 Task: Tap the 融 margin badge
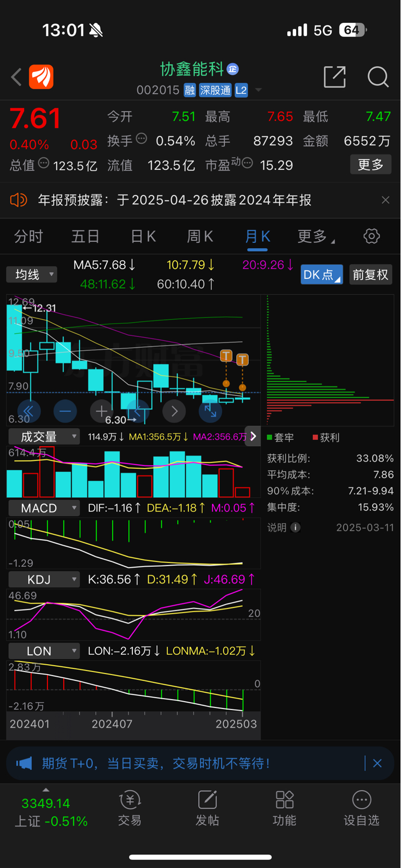tap(189, 90)
